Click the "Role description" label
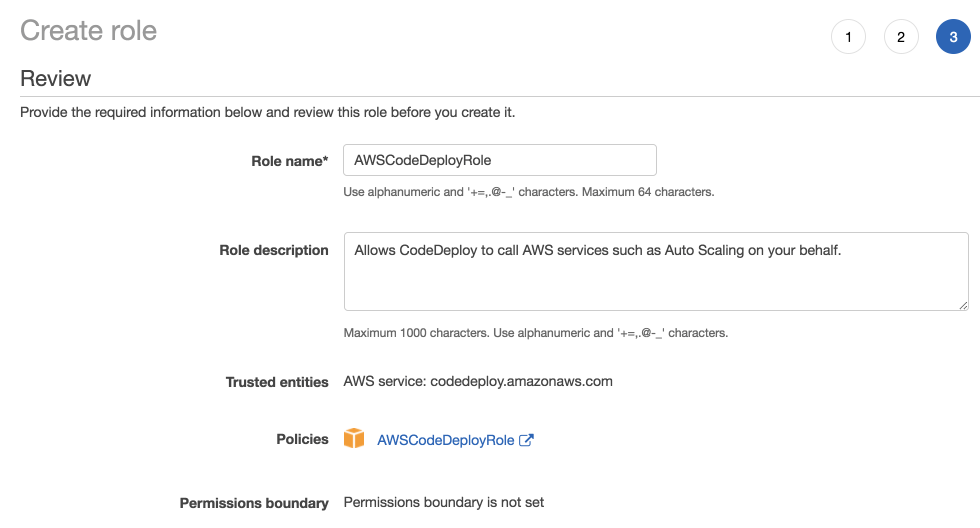 click(x=273, y=250)
